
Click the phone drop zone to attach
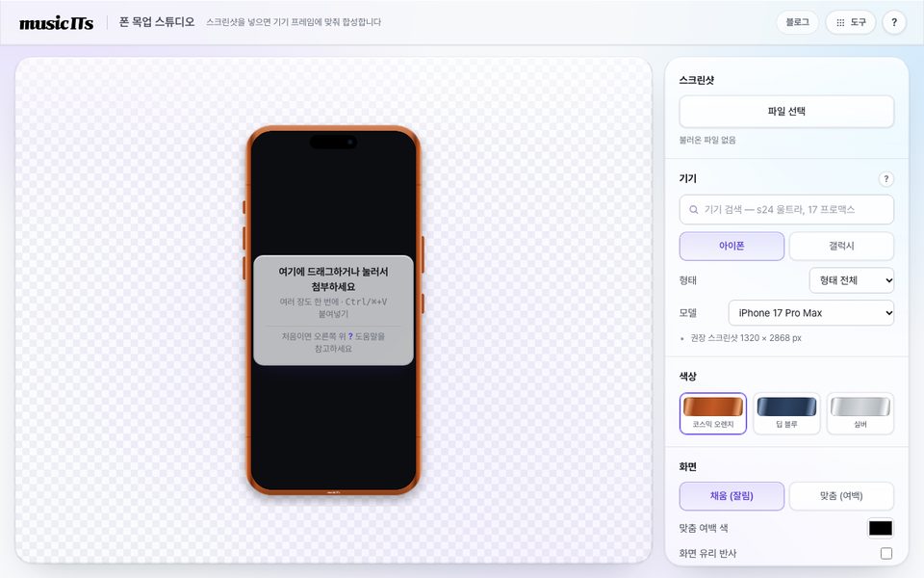[x=334, y=310]
